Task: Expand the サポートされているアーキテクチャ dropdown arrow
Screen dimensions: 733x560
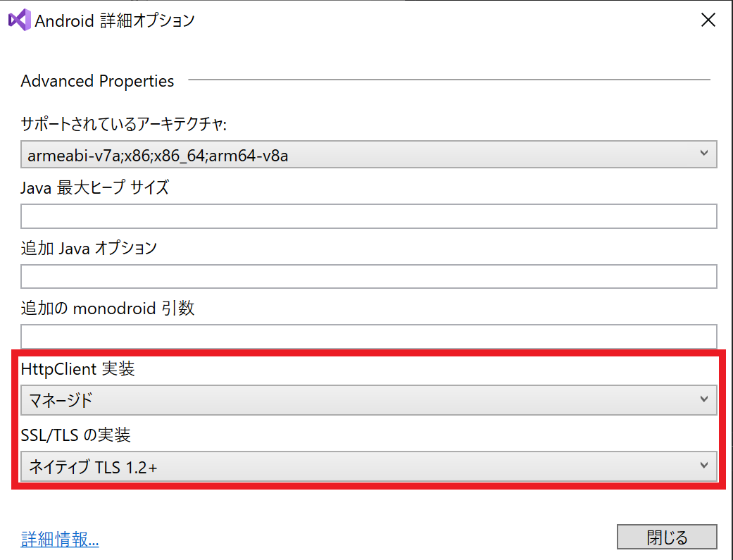Action: point(704,155)
